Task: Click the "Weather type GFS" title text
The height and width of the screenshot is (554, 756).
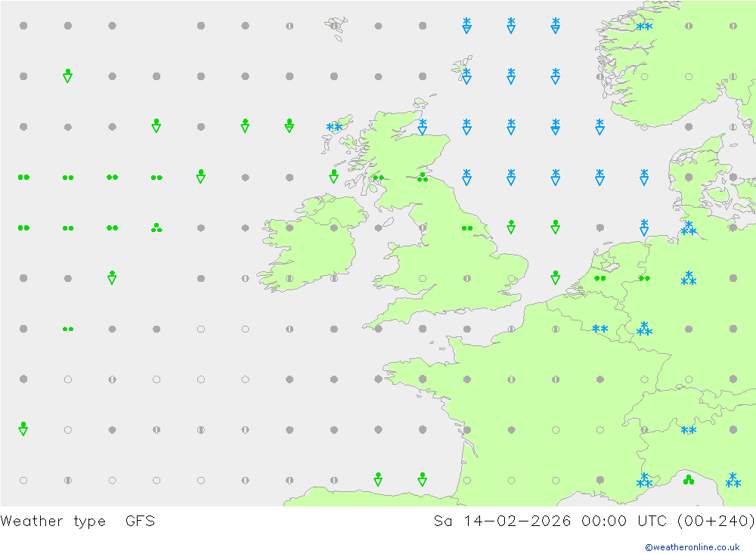Action: (x=78, y=521)
